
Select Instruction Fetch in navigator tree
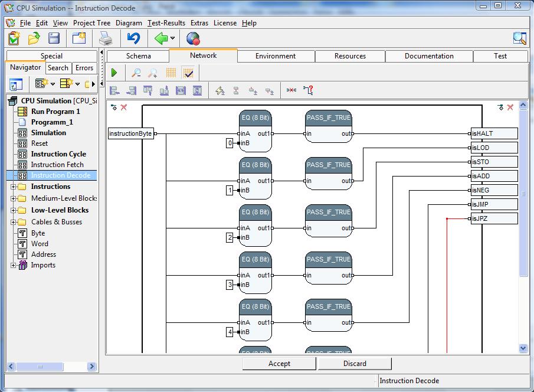57,165
